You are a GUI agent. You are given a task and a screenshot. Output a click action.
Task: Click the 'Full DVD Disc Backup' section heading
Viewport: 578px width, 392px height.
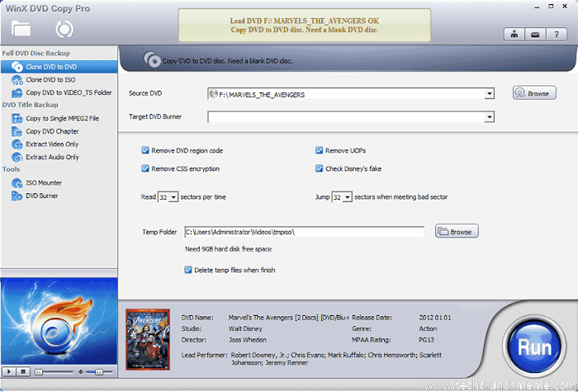tap(36, 54)
